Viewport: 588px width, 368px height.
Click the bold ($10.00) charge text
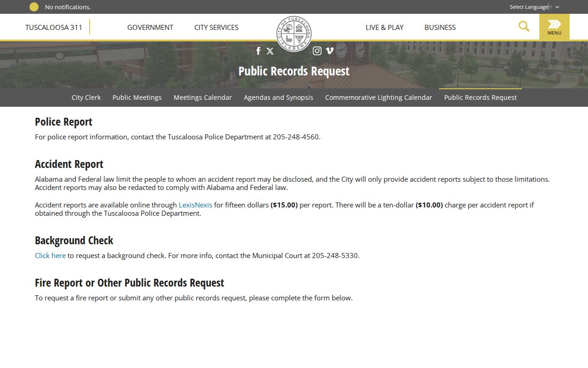pyautogui.click(x=429, y=205)
